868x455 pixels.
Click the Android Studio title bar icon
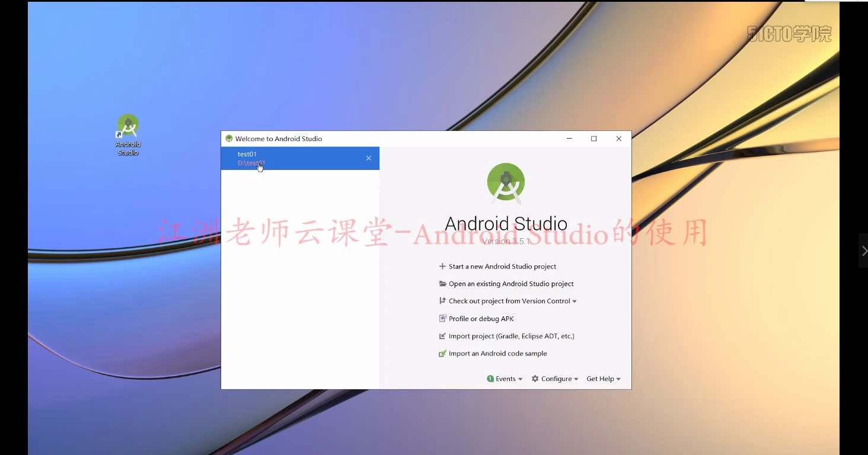coord(229,139)
